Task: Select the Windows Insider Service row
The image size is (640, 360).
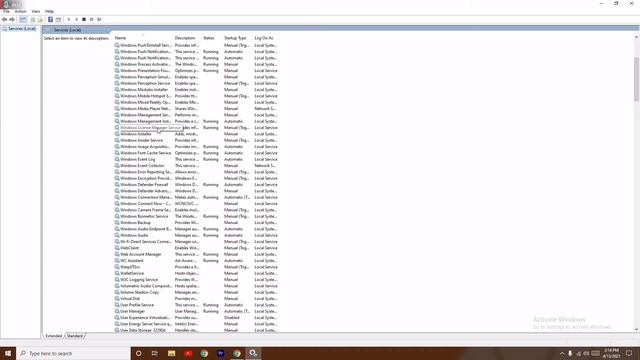Action: pyautogui.click(x=196, y=140)
